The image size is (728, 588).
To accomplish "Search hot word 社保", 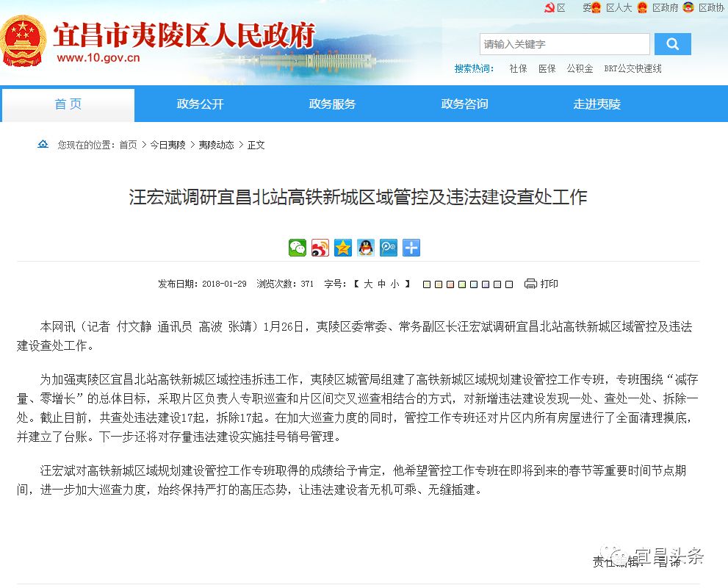I will 518,69.
